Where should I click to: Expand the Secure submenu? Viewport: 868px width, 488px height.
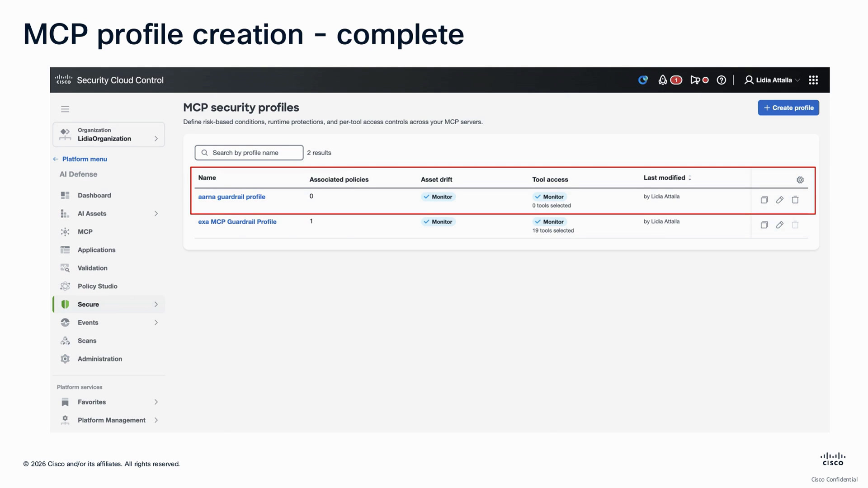tap(156, 304)
